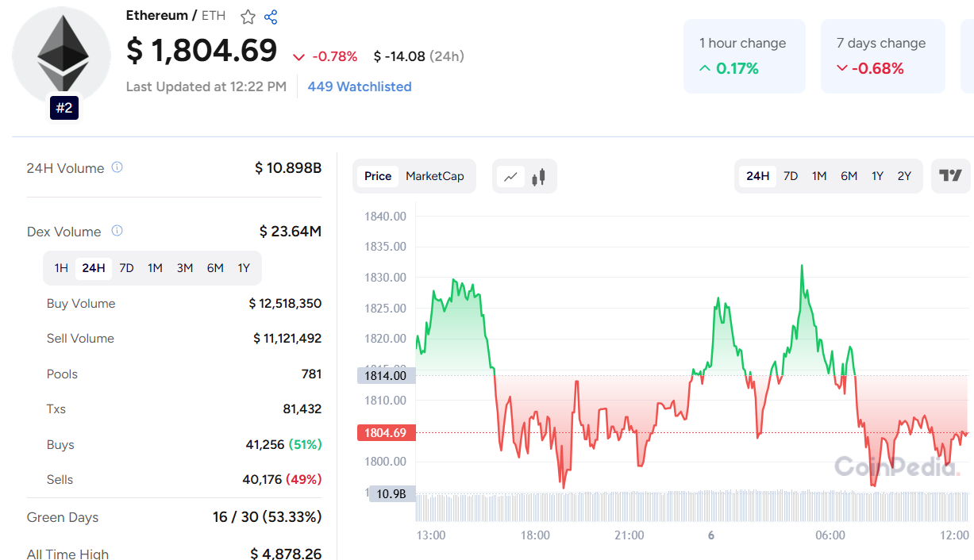Click the Ethereum logo image

[x=62, y=54]
